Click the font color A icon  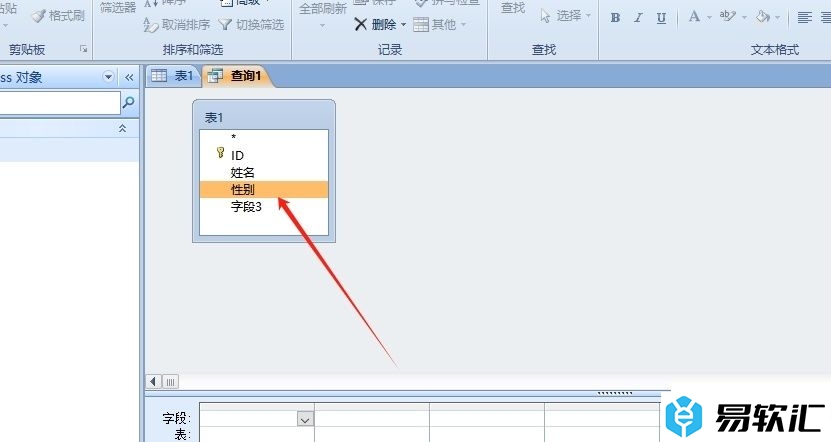pyautogui.click(x=694, y=17)
